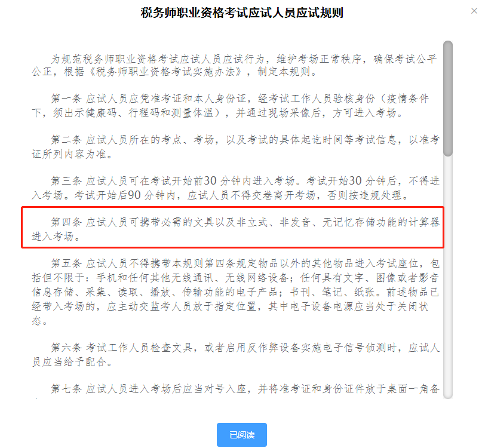Close the exam rules dialog with X
Screen dimensions: 482x448
click(x=474, y=11)
